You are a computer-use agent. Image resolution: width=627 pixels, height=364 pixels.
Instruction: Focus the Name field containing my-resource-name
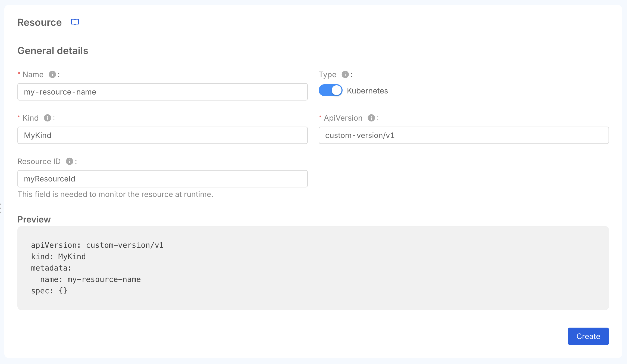pos(162,92)
